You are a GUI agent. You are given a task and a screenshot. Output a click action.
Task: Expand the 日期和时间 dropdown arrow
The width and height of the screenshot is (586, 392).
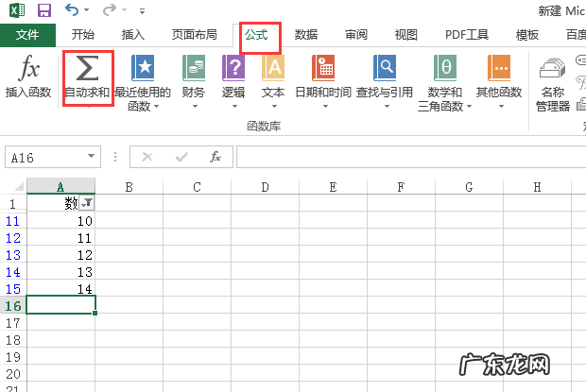pos(325,107)
